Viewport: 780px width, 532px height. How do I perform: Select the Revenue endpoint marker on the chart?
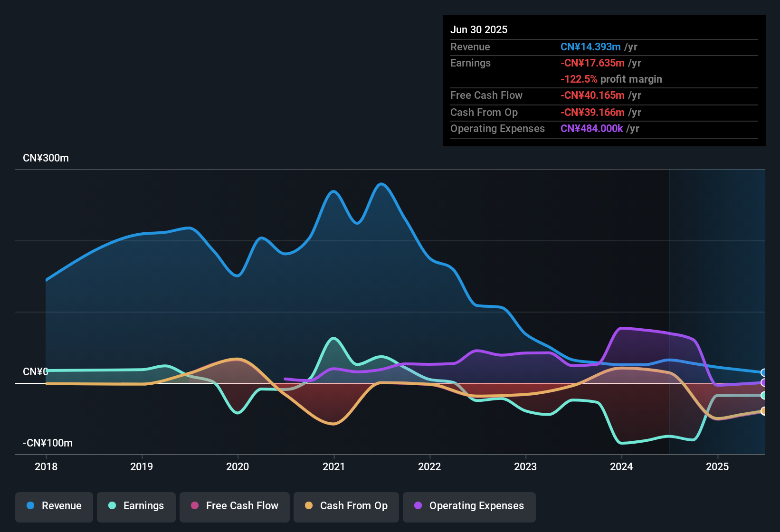[x=763, y=373]
